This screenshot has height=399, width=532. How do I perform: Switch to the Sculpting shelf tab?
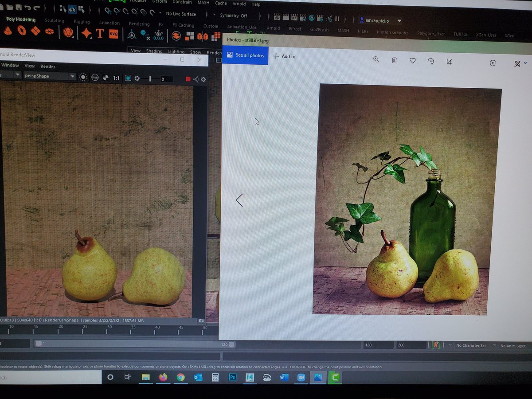pyautogui.click(x=55, y=20)
